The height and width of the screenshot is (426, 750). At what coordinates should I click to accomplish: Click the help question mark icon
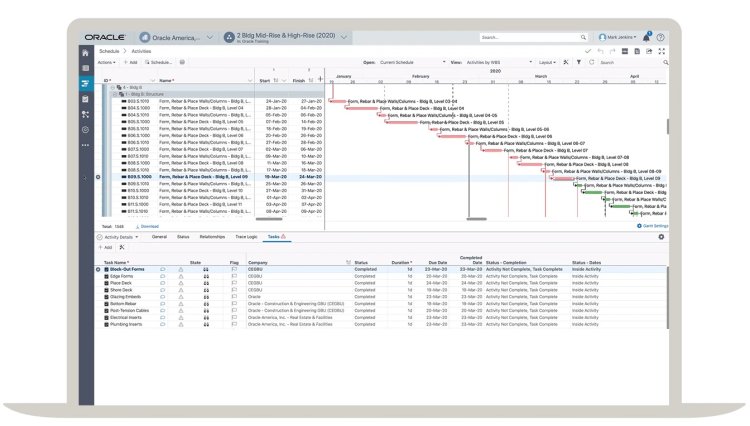pos(661,37)
